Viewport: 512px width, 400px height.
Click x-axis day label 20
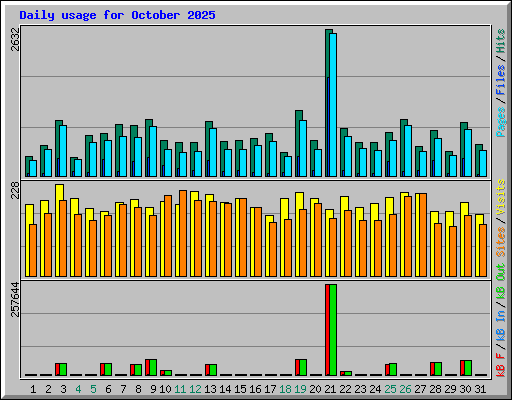tap(315, 389)
